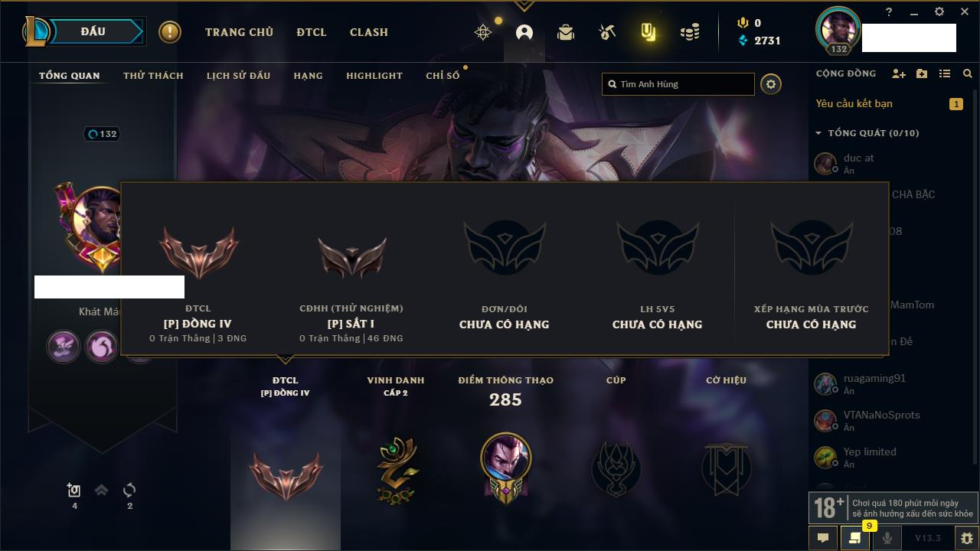Image resolution: width=980 pixels, height=551 pixels.
Task: Open the Loot icon highlighted in yellow
Action: (648, 32)
